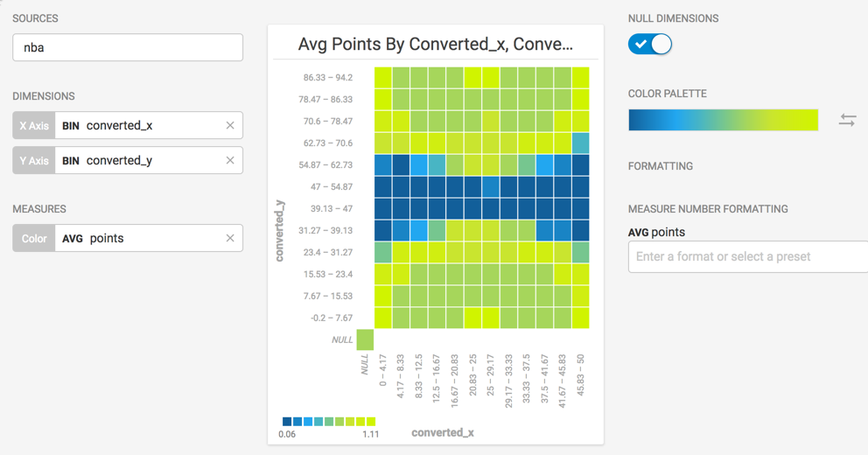
Task: Click the Y Axis label button
Action: [34, 160]
